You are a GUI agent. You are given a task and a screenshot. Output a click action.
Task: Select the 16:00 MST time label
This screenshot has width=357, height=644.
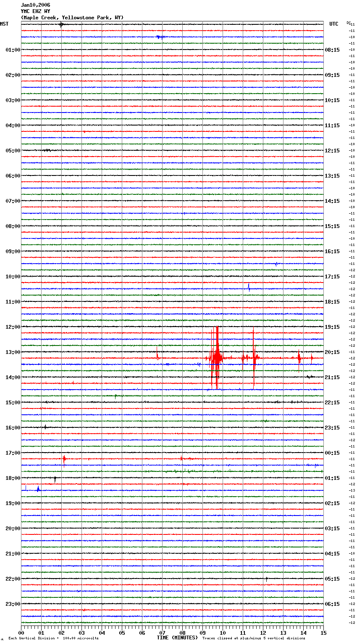(x=13, y=428)
